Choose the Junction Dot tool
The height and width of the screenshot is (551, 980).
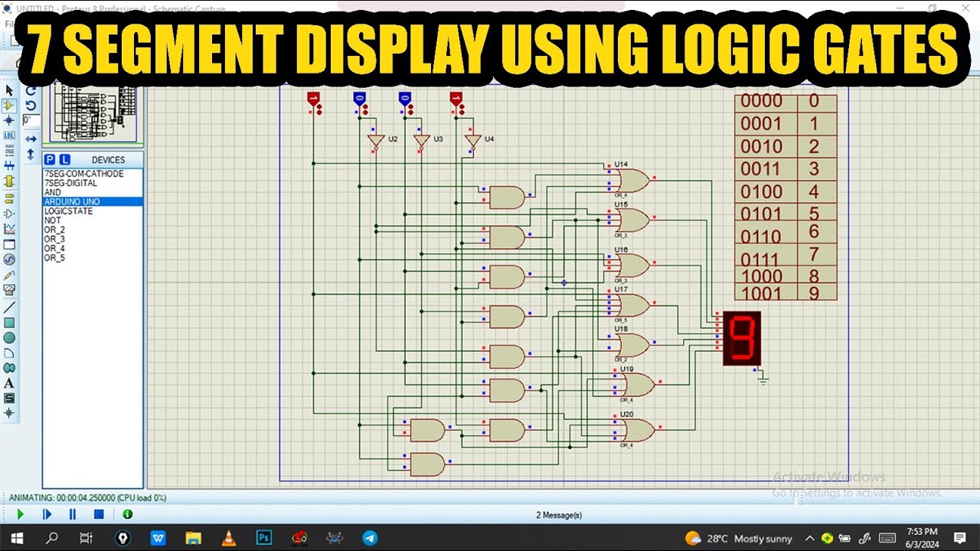coord(9,120)
